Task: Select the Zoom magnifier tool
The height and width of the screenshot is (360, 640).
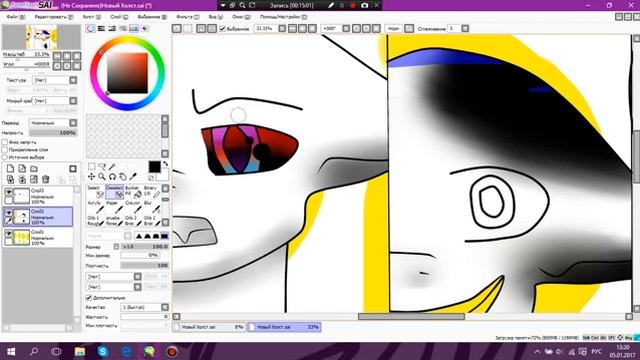Action: coord(102,176)
